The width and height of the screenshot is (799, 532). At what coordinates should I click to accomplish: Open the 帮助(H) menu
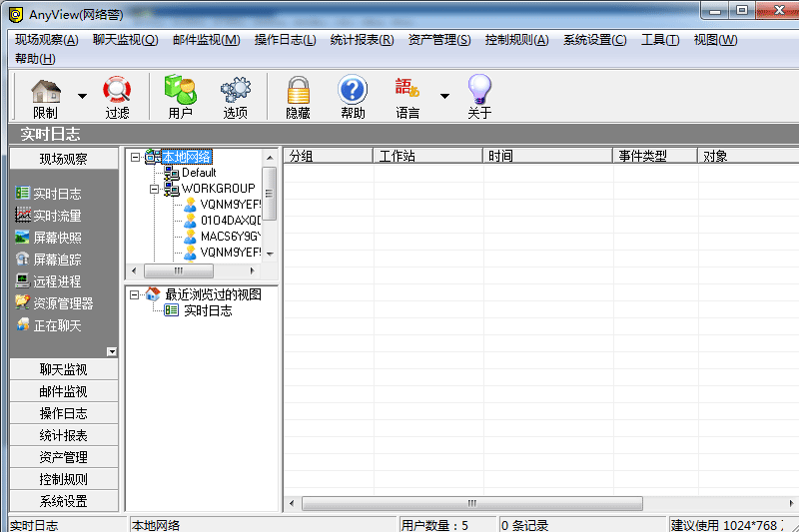[x=35, y=59]
